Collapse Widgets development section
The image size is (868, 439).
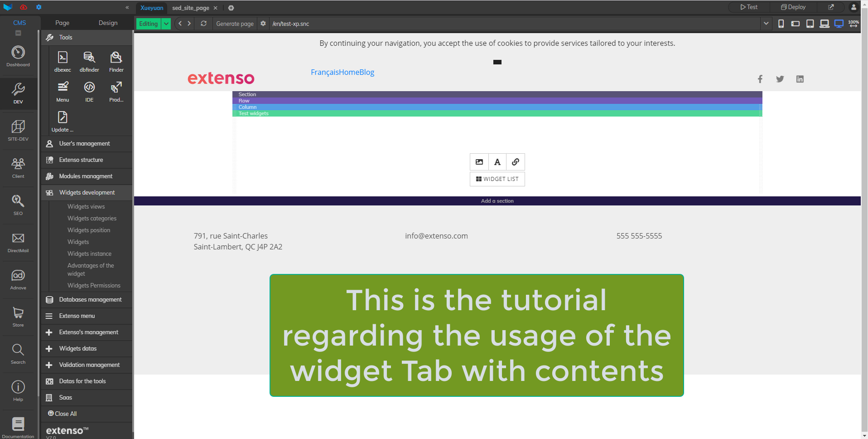click(87, 193)
